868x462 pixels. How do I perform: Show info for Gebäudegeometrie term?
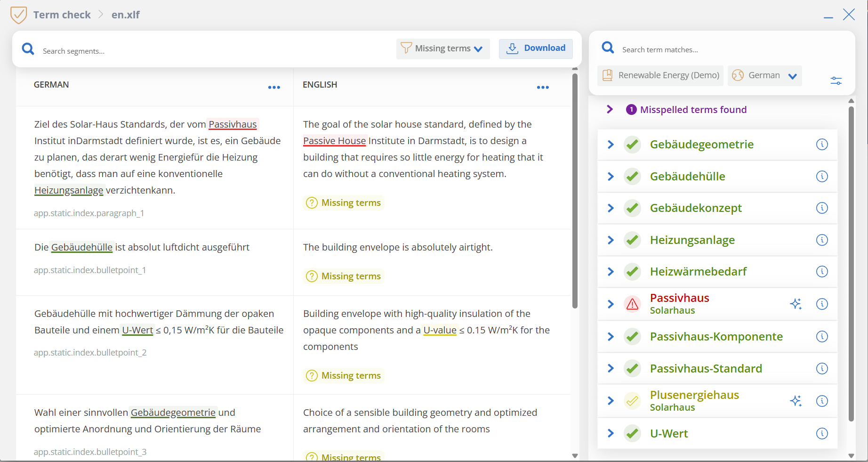tap(822, 145)
